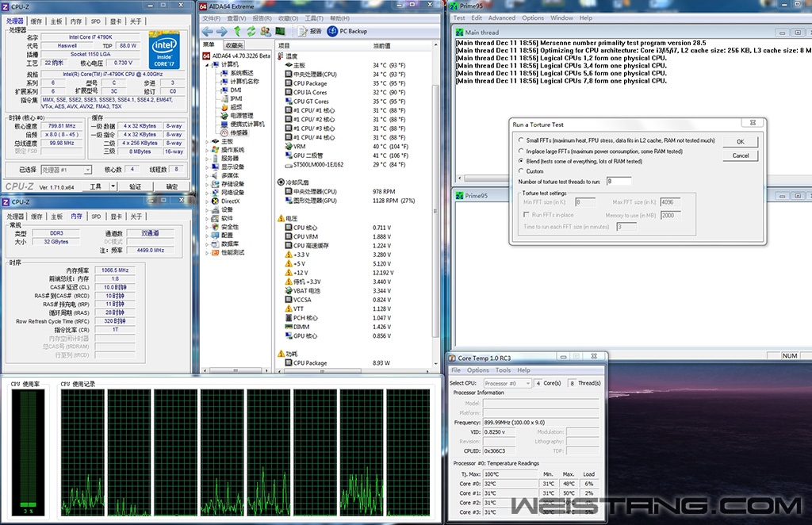Screen dimensions: 812x525
Task: Open 工具 dropdown arrow in top CPU-Z
Action: (113, 186)
